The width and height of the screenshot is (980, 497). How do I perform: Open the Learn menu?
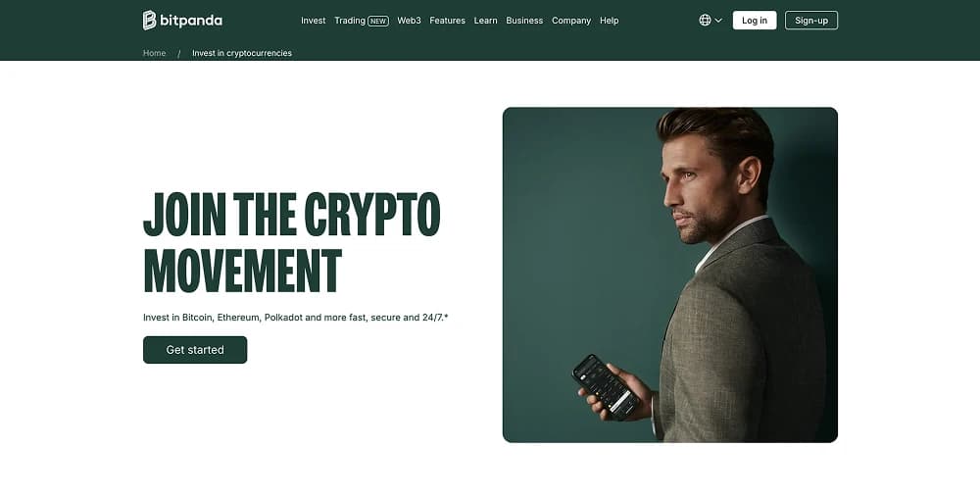pyautogui.click(x=486, y=21)
